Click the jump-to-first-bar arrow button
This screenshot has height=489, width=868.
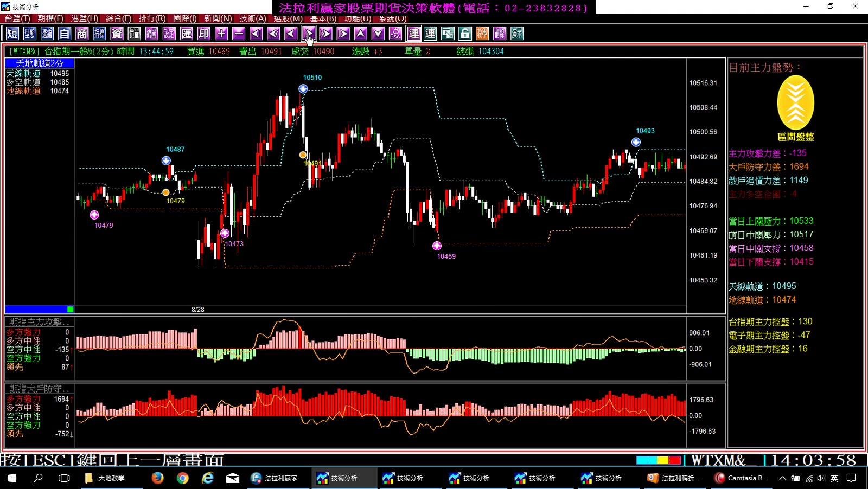pos(256,34)
